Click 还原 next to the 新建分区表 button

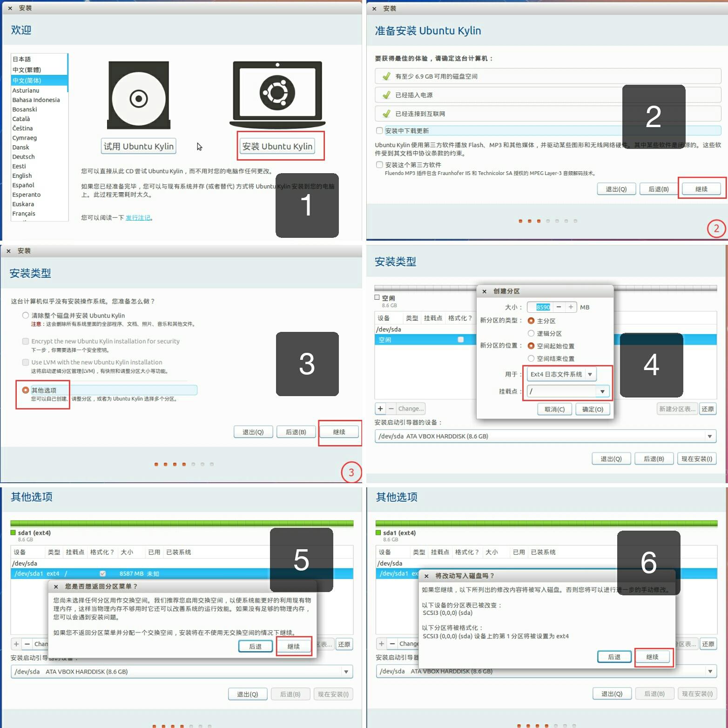[708, 409]
